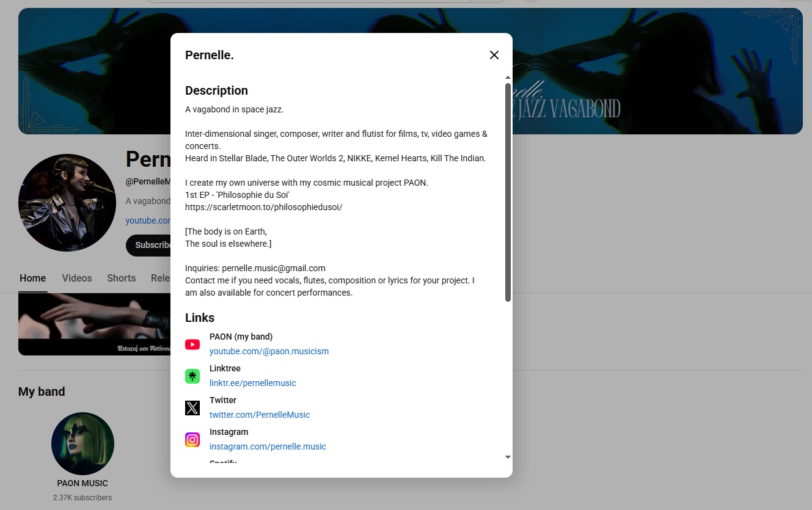812x510 pixels.
Task: Open the instagram.com/pernelle.music link
Action: point(268,446)
